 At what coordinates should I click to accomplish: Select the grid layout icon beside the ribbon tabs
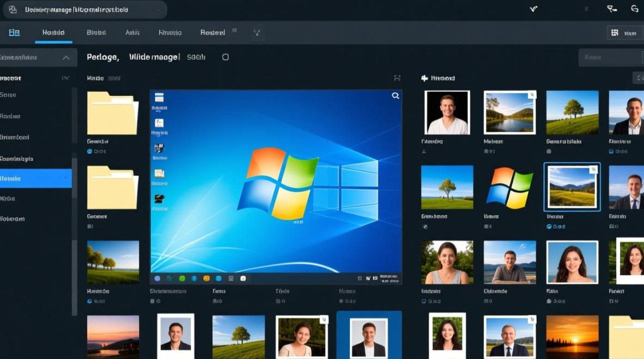coord(14,32)
